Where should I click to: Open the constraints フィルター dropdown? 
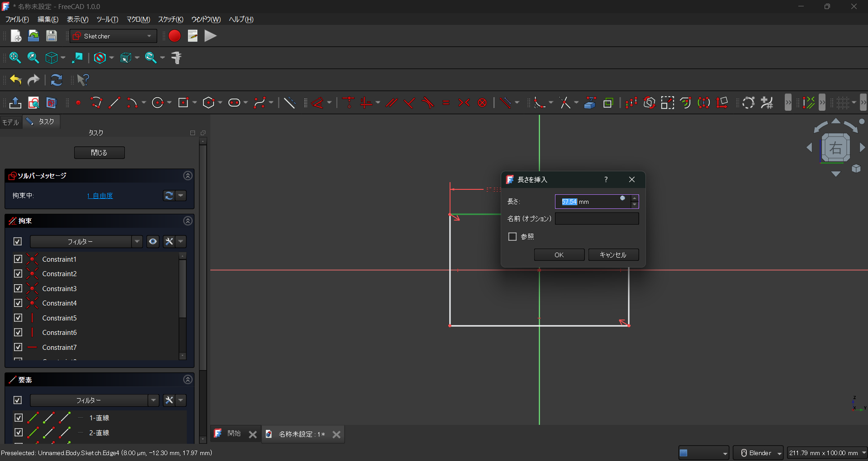click(86, 242)
